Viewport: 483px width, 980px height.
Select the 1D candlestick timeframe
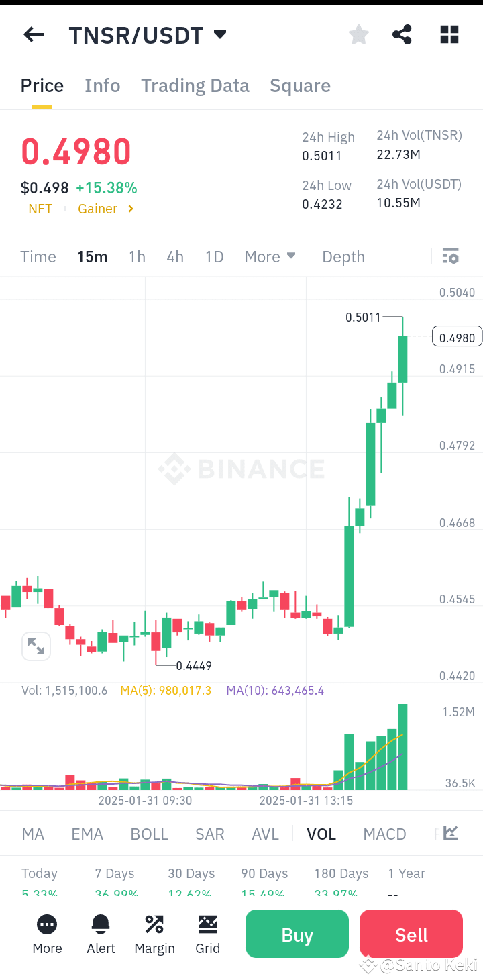point(214,256)
